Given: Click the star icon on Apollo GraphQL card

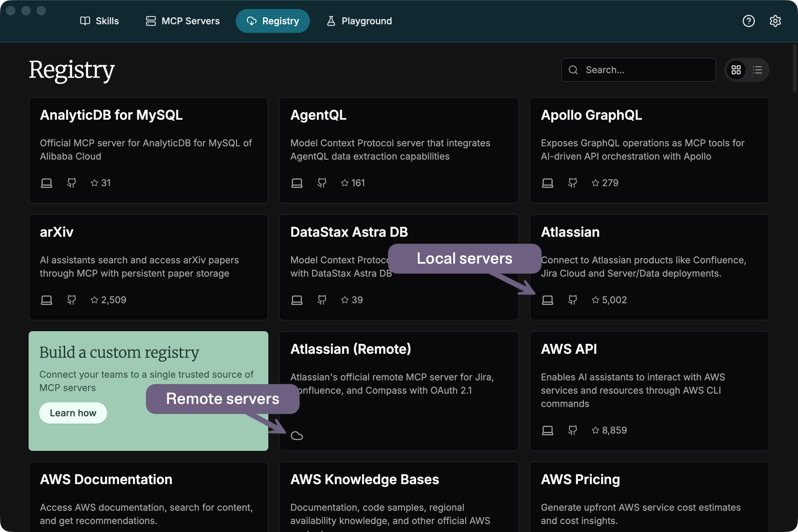Looking at the screenshot, I should (x=596, y=183).
